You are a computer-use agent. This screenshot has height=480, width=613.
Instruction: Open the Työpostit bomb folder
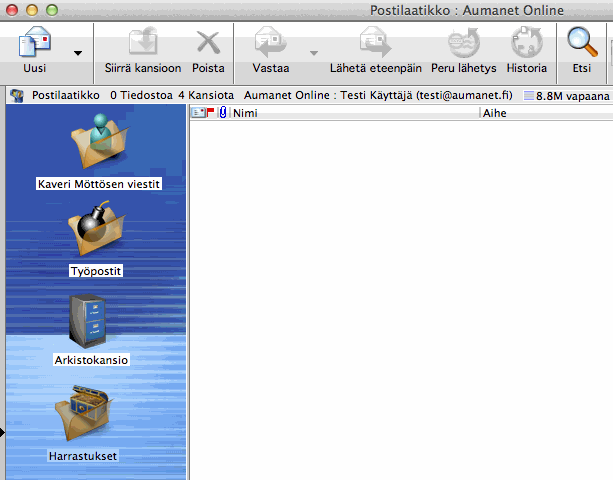pyautogui.click(x=96, y=230)
